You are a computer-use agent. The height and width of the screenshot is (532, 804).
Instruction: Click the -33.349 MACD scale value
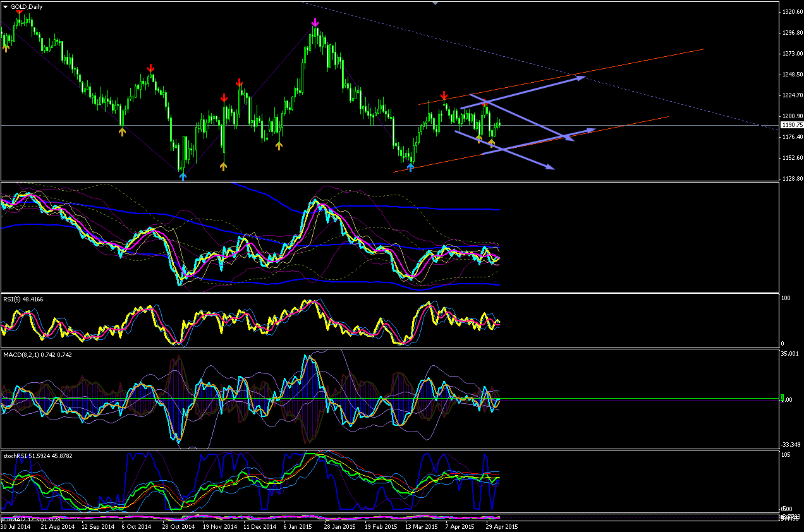coord(792,444)
